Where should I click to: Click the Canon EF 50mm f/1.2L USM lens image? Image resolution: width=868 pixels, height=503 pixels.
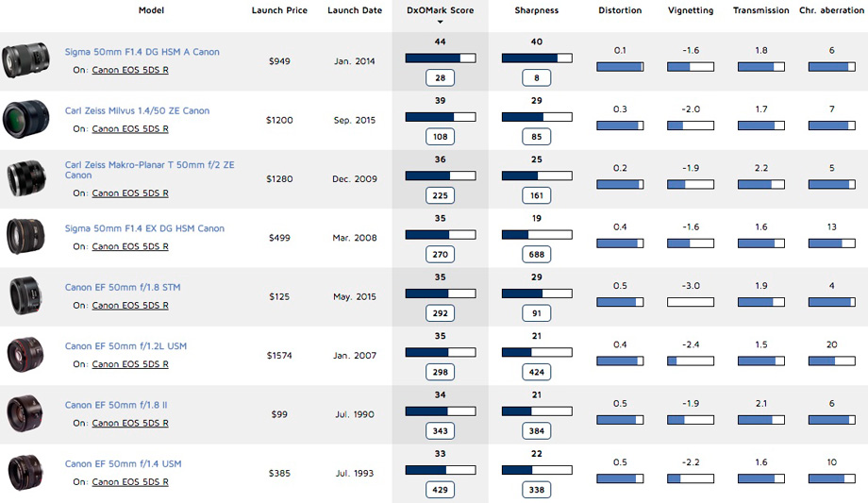click(25, 355)
